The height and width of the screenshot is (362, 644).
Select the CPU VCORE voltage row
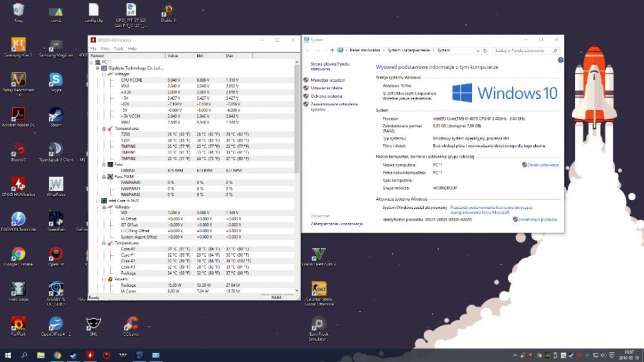(x=192, y=80)
